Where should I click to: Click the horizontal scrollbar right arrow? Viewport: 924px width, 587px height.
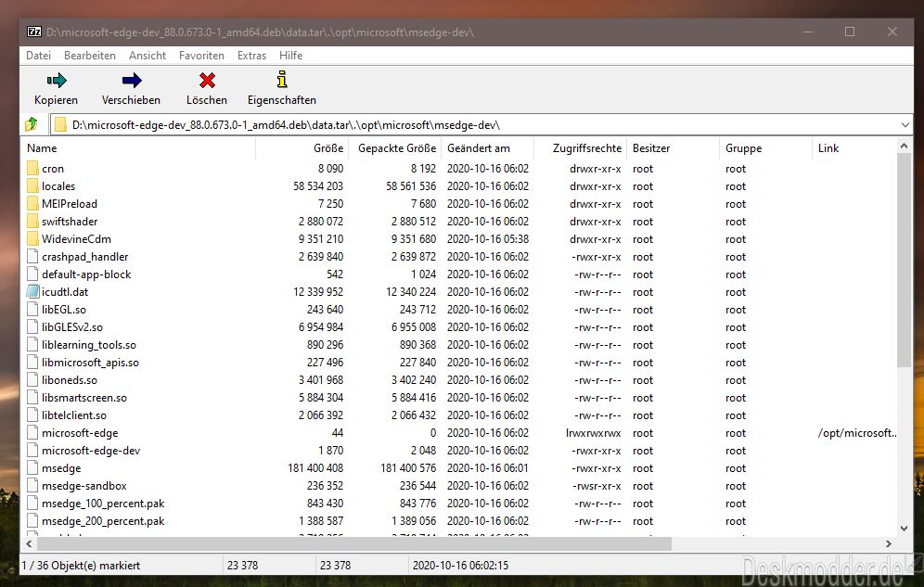click(x=889, y=543)
